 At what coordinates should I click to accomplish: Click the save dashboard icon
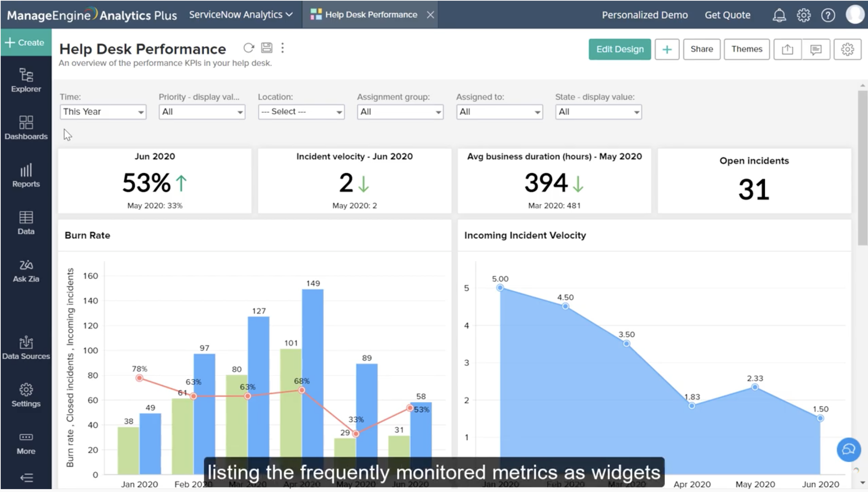click(267, 48)
